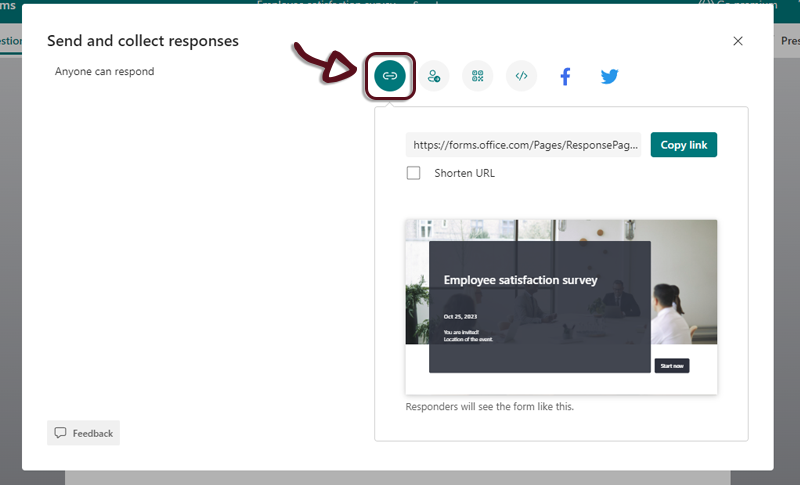The height and width of the screenshot is (485, 800).
Task: Click the forms.office.com URL field
Action: (x=523, y=145)
